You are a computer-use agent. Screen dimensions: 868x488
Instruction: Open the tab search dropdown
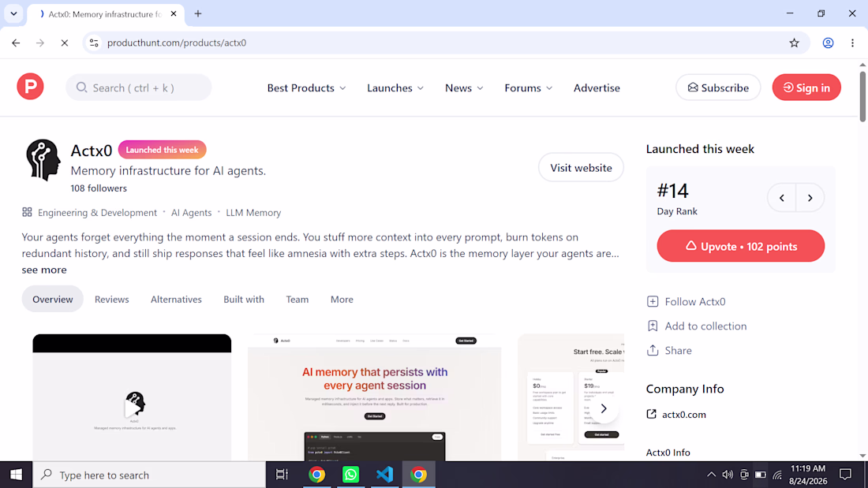(x=14, y=14)
